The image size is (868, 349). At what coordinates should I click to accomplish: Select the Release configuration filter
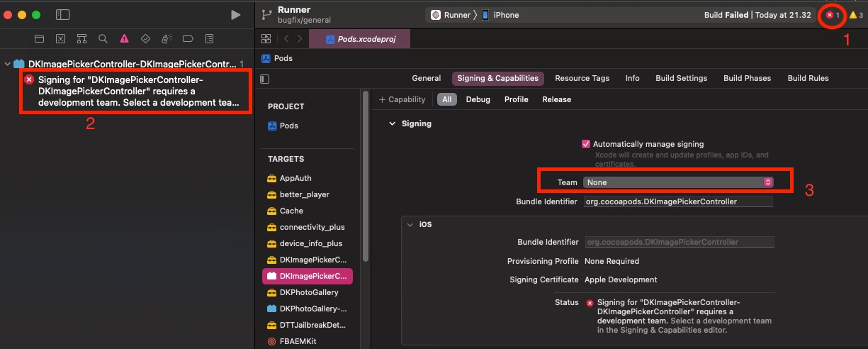556,99
